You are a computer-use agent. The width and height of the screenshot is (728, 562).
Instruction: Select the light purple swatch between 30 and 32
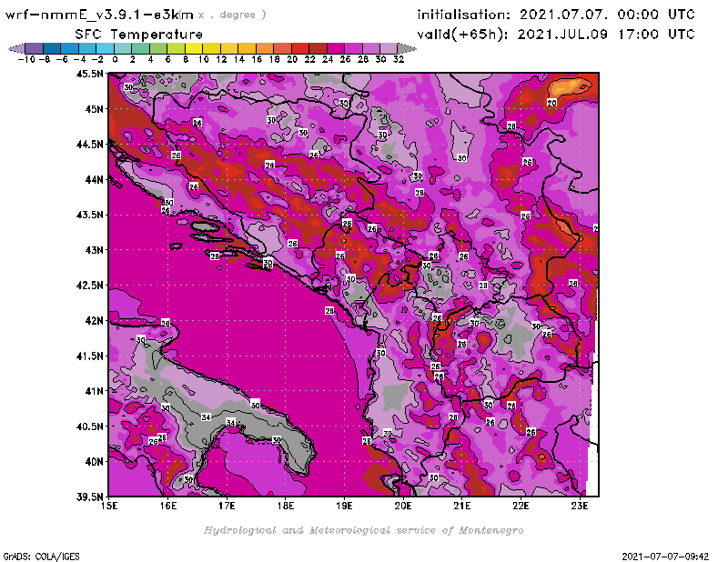point(389,48)
